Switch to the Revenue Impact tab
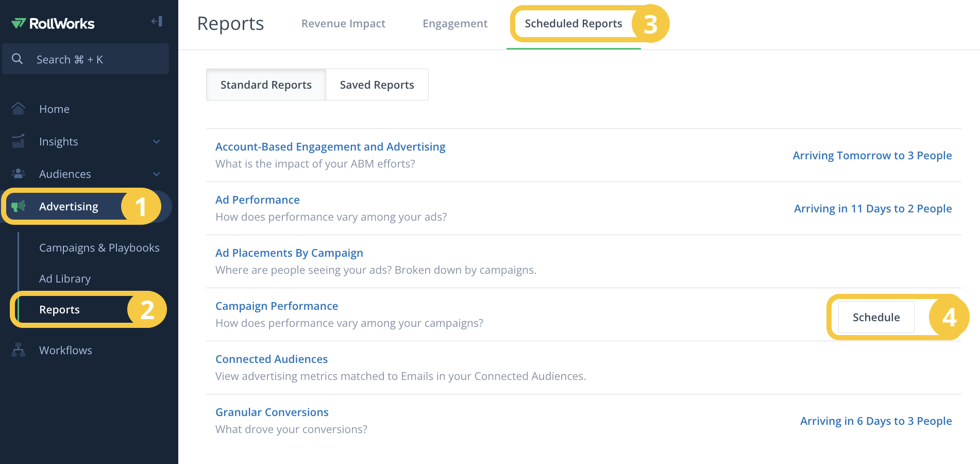Image resolution: width=980 pixels, height=464 pixels. tap(343, 24)
